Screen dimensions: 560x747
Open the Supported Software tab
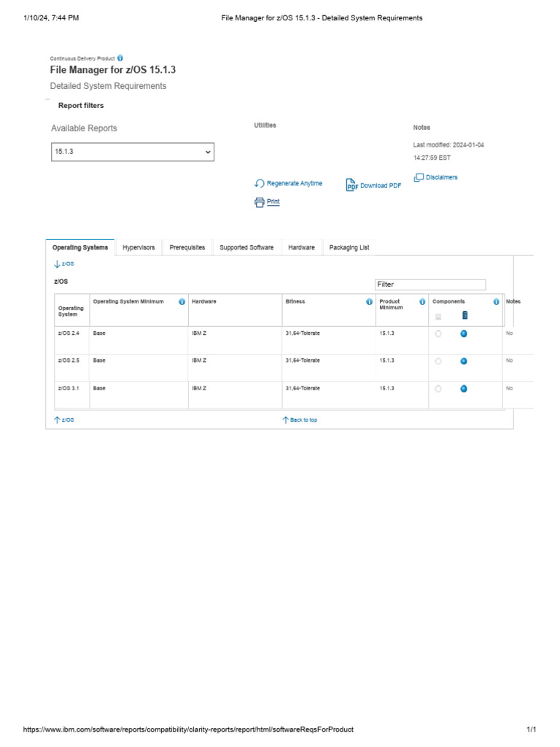pyautogui.click(x=246, y=248)
